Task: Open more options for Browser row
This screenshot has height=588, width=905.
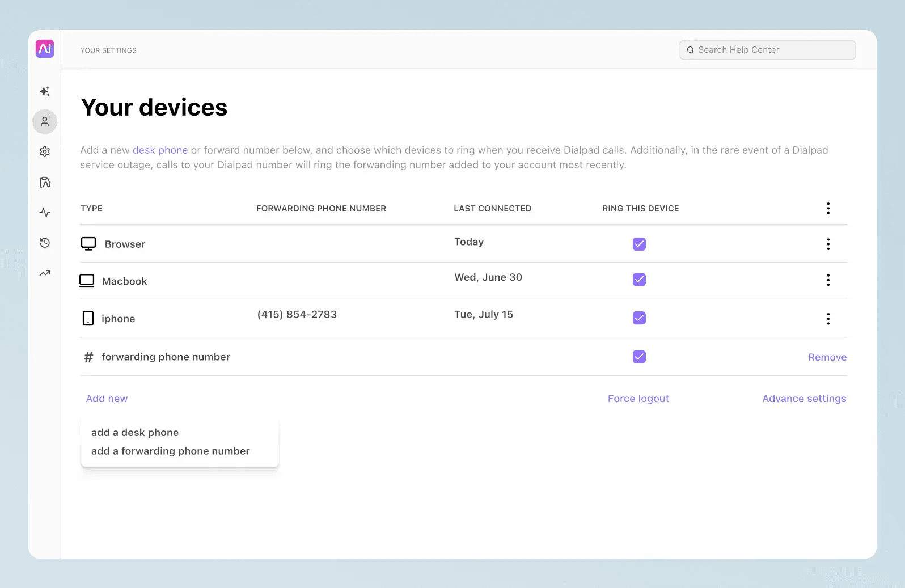Action: (828, 244)
